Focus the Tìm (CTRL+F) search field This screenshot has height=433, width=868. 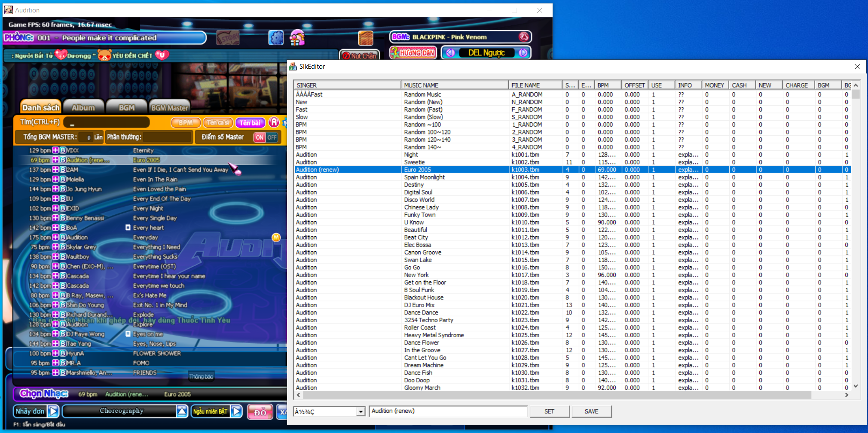tap(106, 122)
